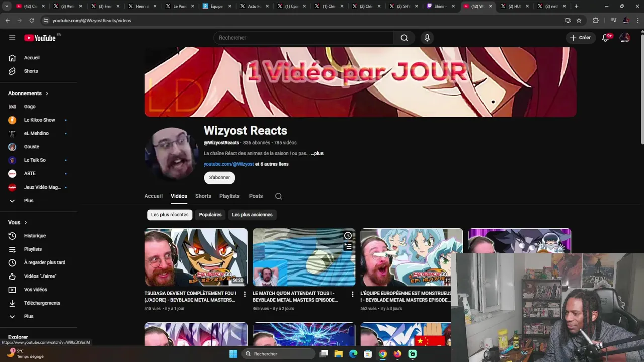
Task: Open options menu for Tsubasa video
Action: pyautogui.click(x=245, y=294)
